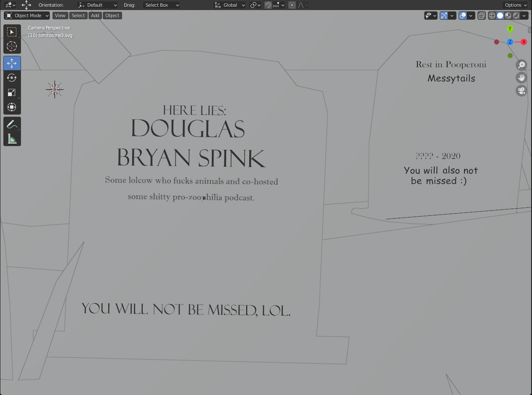
Task: Switch to Rendered viewport shading
Action: 516,16
